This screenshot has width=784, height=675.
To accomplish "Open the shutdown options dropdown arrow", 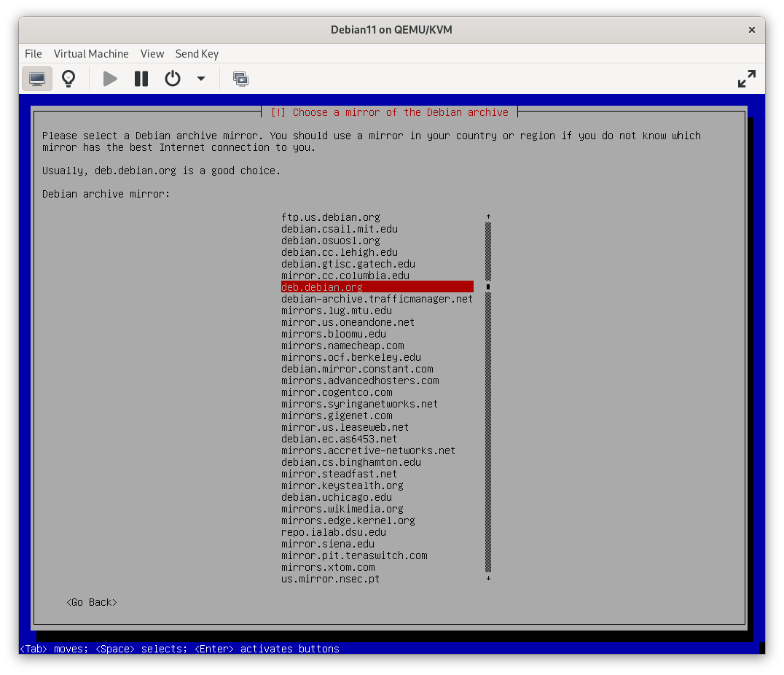I will [202, 78].
